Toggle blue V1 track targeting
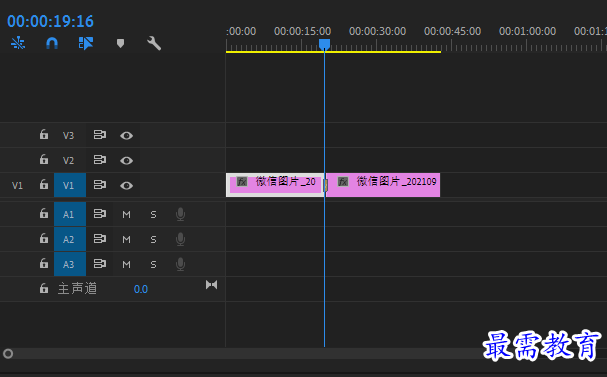This screenshot has height=377, width=607. 70,185
